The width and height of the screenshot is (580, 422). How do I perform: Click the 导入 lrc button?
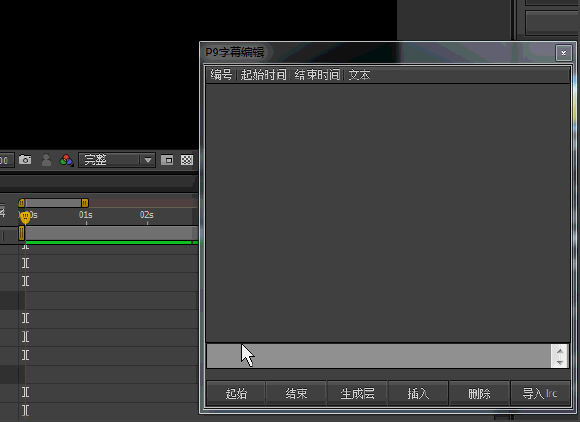[x=540, y=393]
